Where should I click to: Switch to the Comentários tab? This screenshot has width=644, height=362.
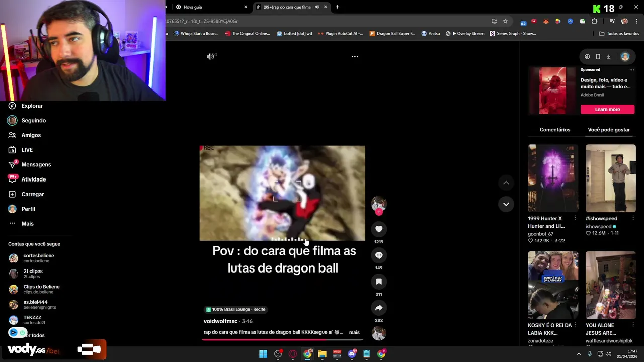pyautogui.click(x=555, y=130)
